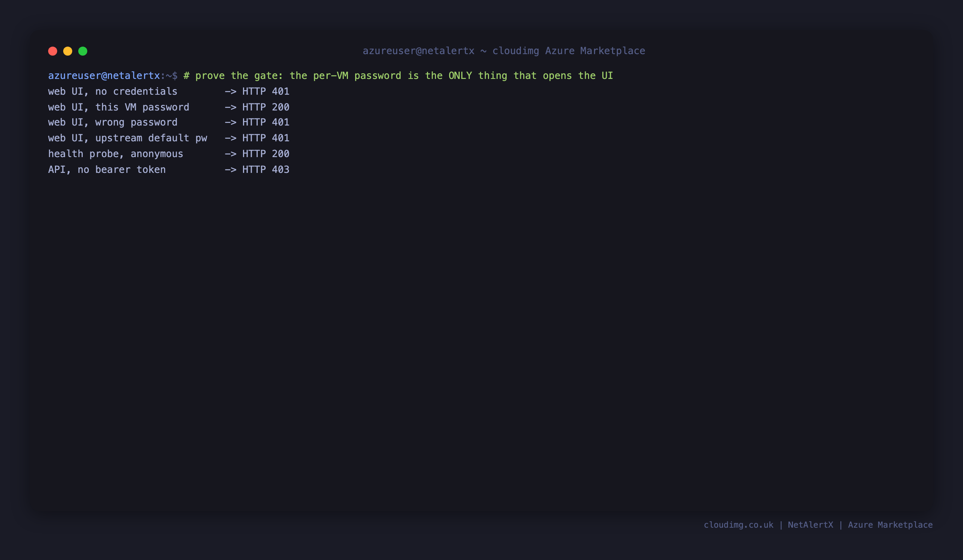Click 'HTTP 401' on the no credentials row
This screenshot has width=963, height=560.
click(266, 91)
